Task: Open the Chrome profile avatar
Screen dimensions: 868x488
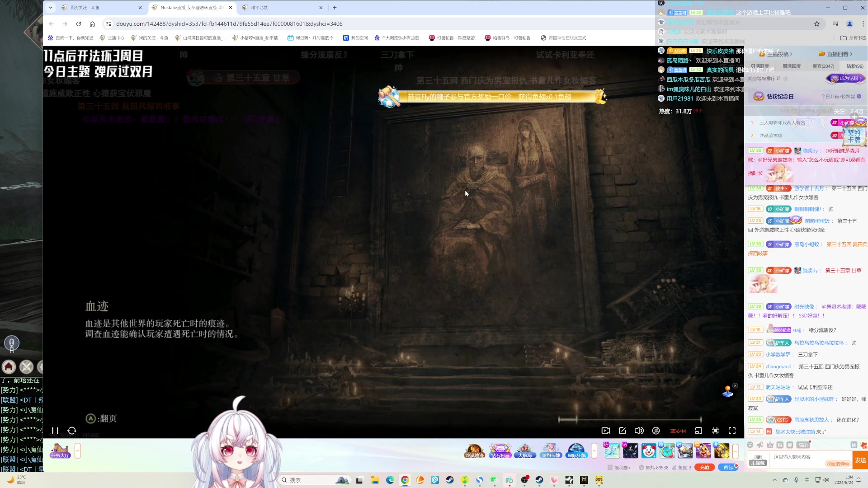Action: click(849, 23)
